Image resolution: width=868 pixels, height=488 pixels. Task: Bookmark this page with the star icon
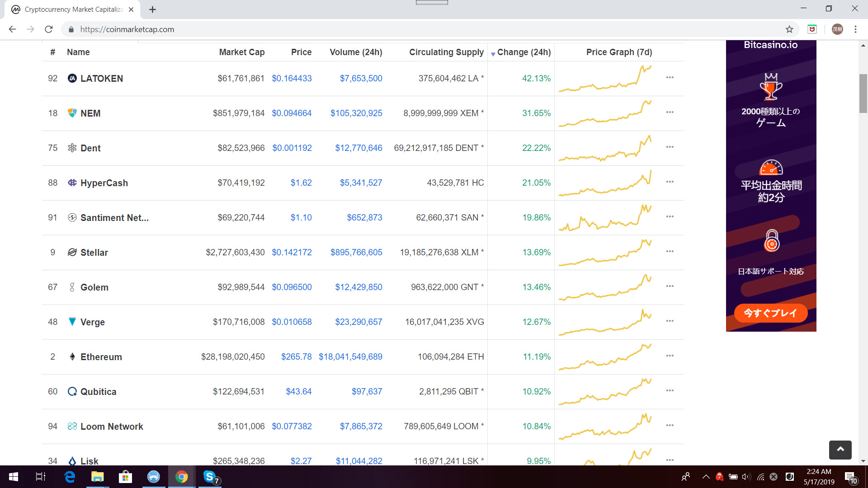tap(789, 29)
